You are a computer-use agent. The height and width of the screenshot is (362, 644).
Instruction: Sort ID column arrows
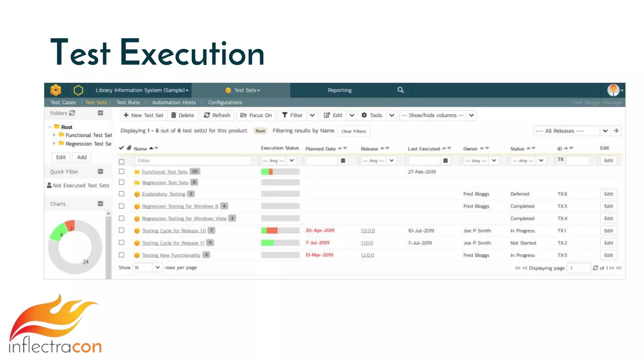click(569, 148)
